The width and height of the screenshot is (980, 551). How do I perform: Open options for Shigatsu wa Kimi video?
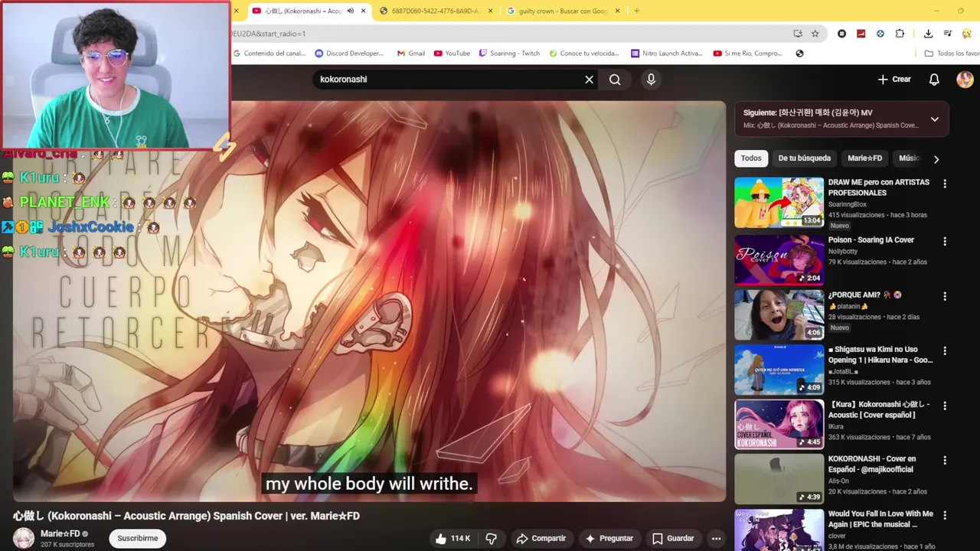coord(945,350)
